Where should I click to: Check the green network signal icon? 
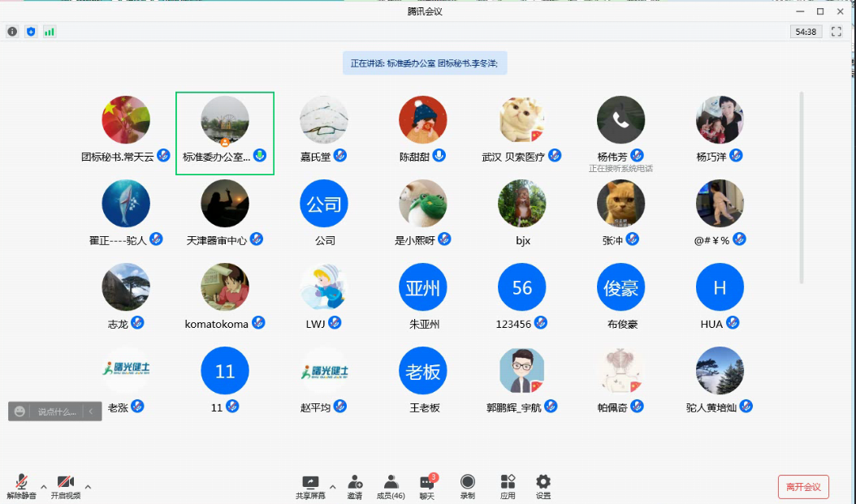(50, 32)
